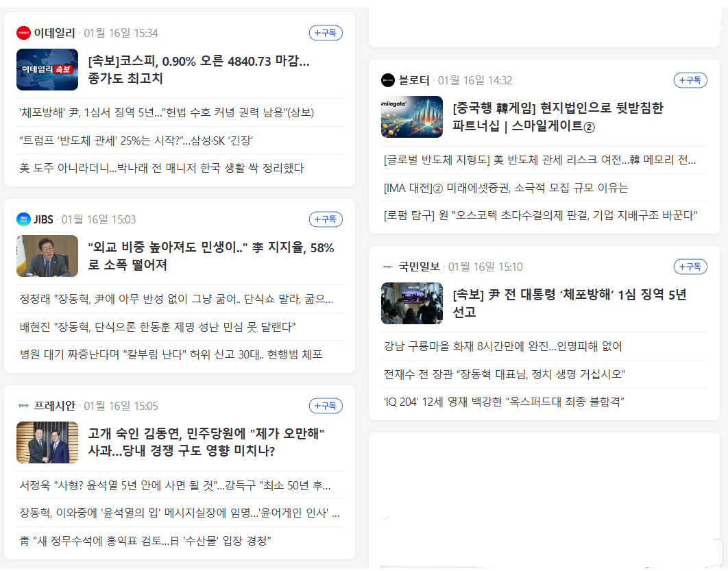Open article '트럼프 반도체 관세 25%는 시작?'
The height and width of the screenshot is (571, 728).
(136, 141)
